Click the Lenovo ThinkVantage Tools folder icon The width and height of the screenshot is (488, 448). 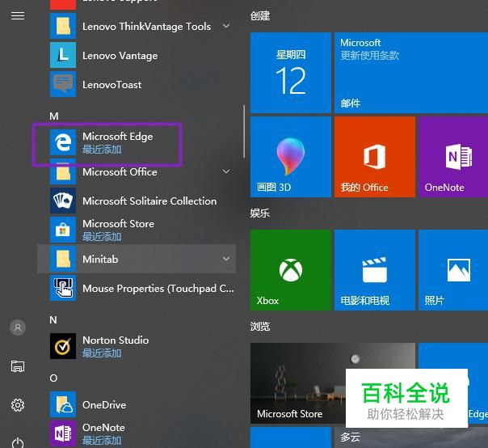pyautogui.click(x=63, y=26)
